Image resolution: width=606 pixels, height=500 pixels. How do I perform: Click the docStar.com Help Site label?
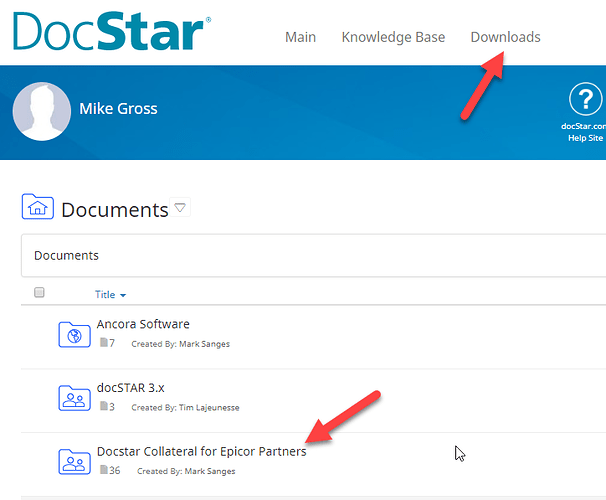point(584,132)
